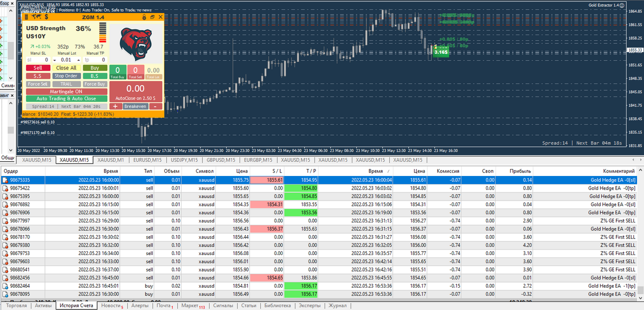Click the USD strength meter bar

pos(103,32)
